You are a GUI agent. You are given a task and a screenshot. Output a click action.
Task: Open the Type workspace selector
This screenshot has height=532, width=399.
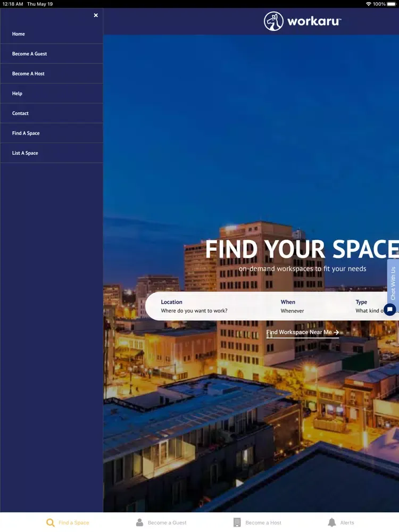coord(370,306)
